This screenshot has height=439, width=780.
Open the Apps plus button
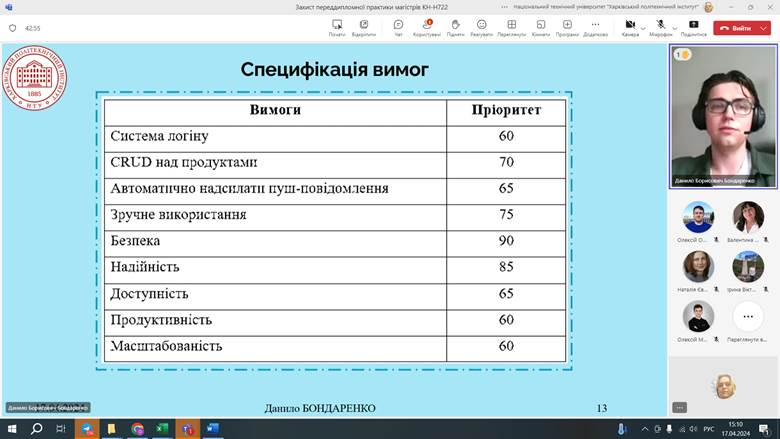click(x=567, y=28)
